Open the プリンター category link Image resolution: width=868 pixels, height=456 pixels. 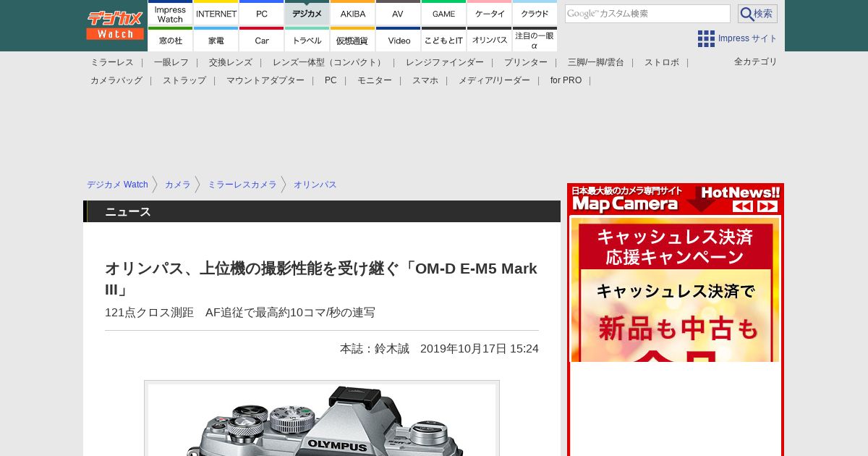[526, 62]
